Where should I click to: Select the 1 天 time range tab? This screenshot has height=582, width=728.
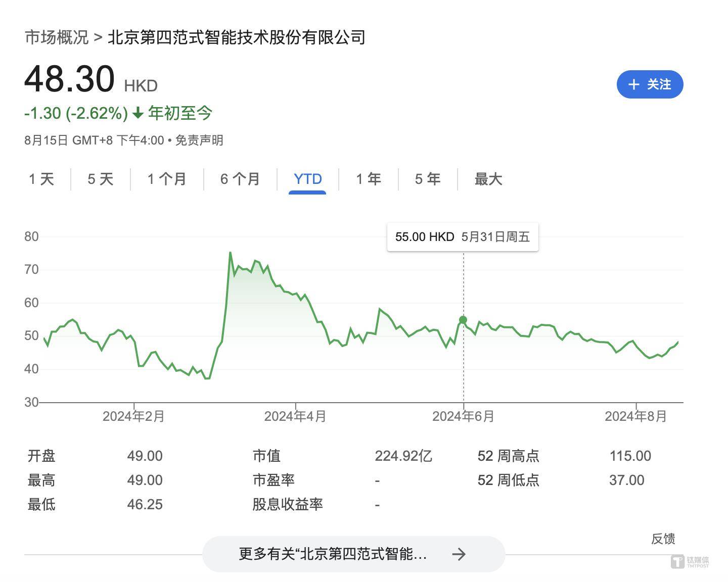point(41,179)
